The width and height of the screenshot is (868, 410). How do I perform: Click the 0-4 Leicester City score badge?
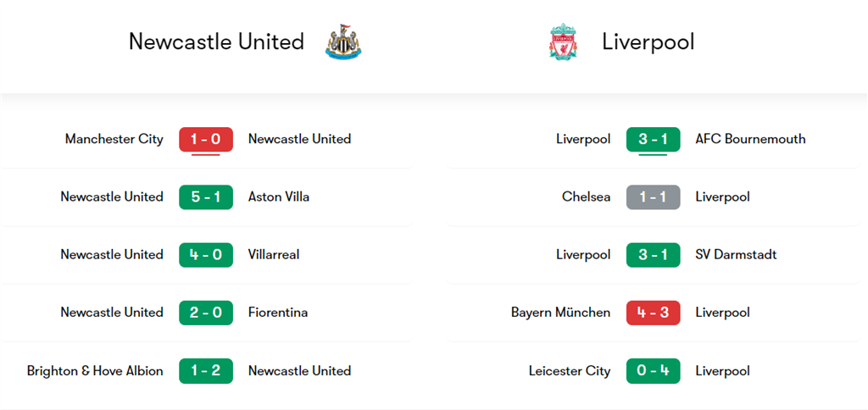pyautogui.click(x=653, y=370)
